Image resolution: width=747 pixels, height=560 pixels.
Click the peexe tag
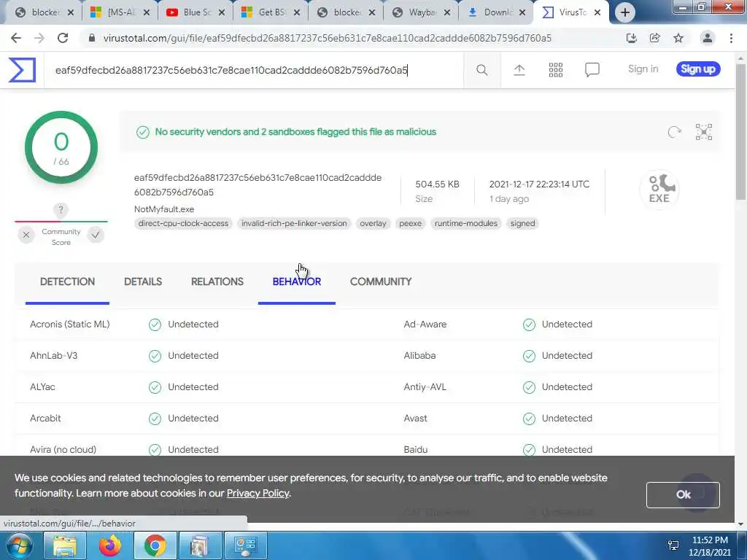(x=410, y=223)
